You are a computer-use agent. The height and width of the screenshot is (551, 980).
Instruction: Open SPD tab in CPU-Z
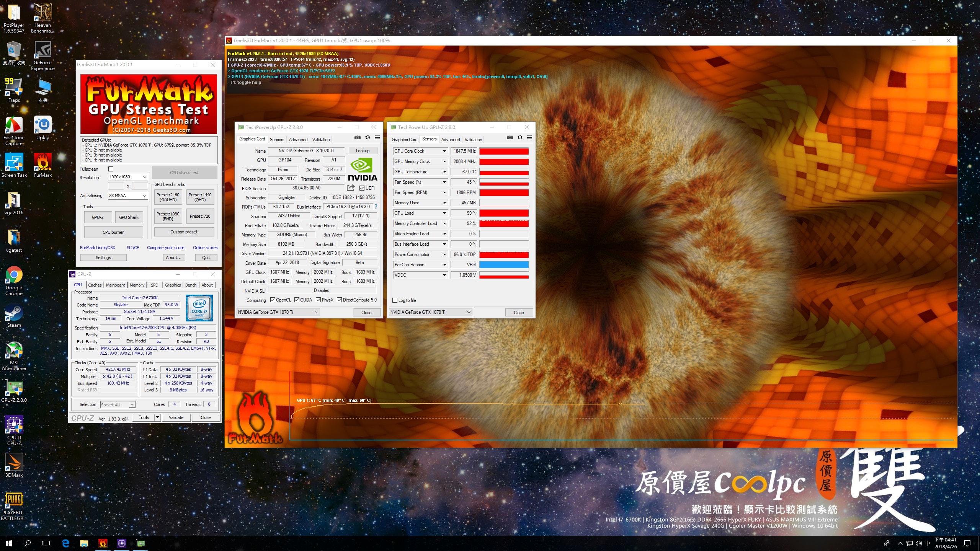pyautogui.click(x=154, y=285)
